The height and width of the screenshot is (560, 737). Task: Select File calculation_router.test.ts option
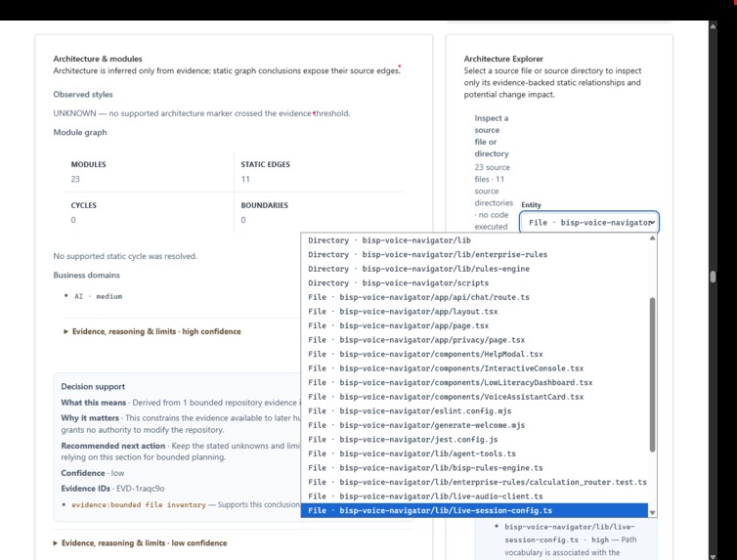474,482
